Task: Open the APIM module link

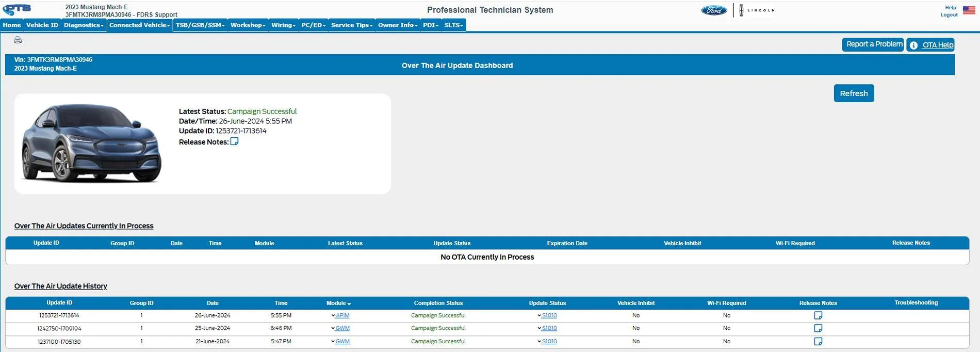Action: click(x=342, y=315)
